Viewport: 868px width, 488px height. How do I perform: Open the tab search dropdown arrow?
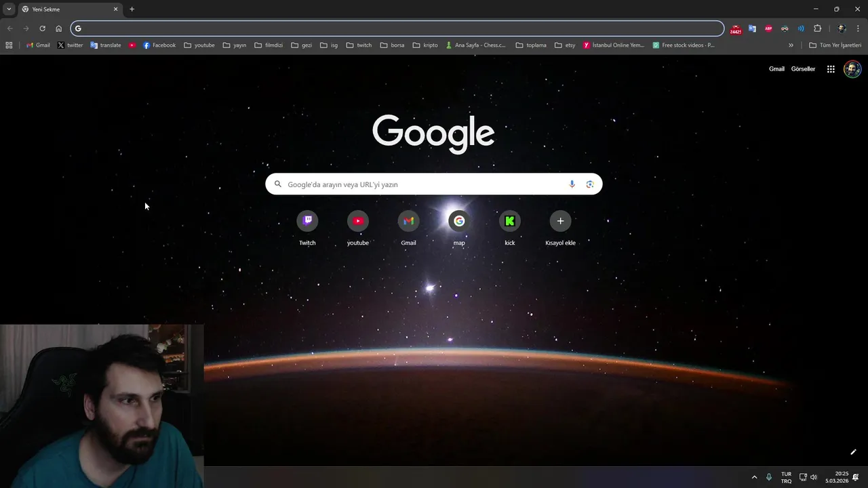pyautogui.click(x=8, y=9)
